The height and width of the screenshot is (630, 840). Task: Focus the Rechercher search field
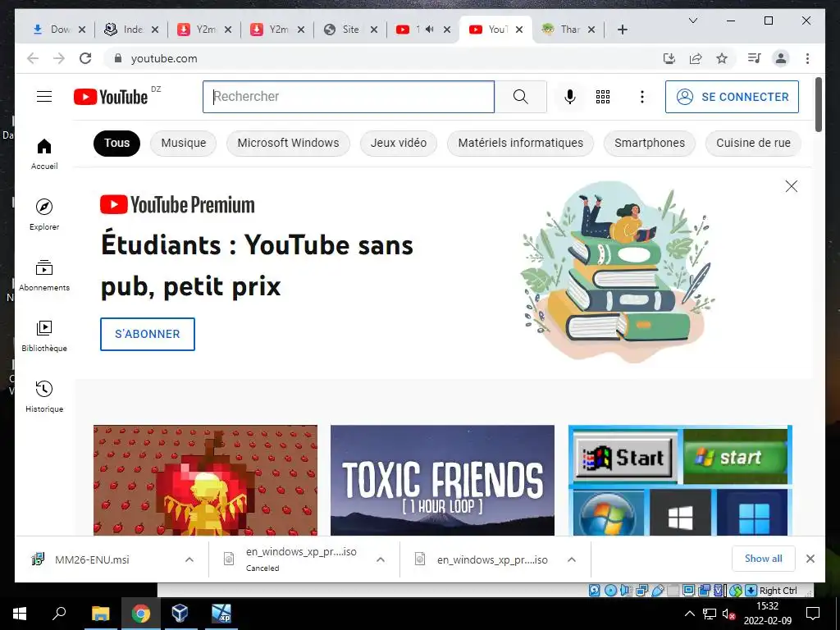pyautogui.click(x=348, y=97)
